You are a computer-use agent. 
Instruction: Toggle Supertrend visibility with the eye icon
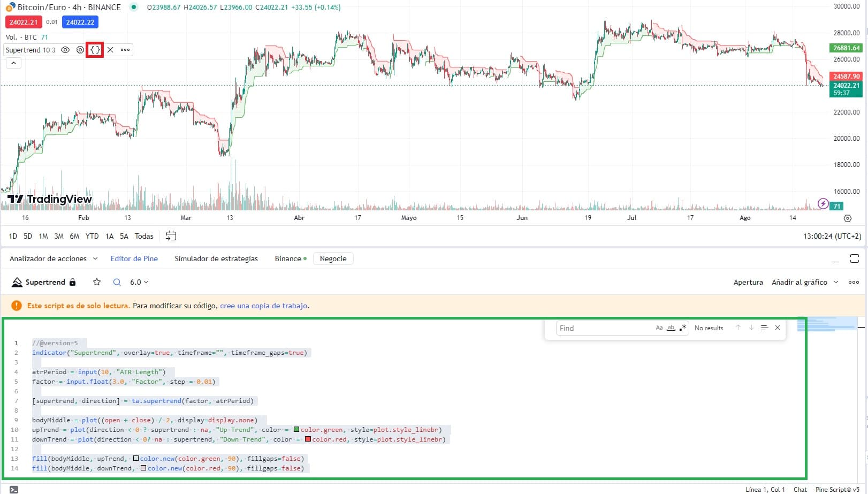click(65, 50)
